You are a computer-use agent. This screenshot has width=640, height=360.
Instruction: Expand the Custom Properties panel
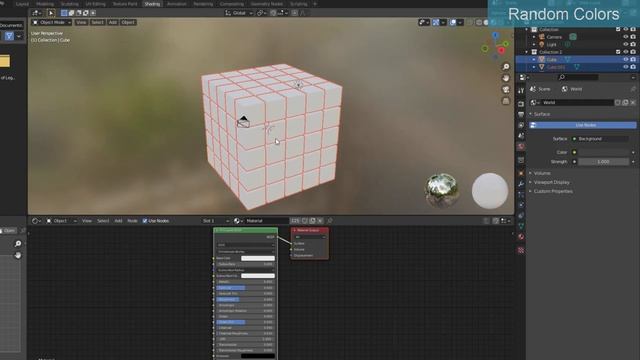553,191
